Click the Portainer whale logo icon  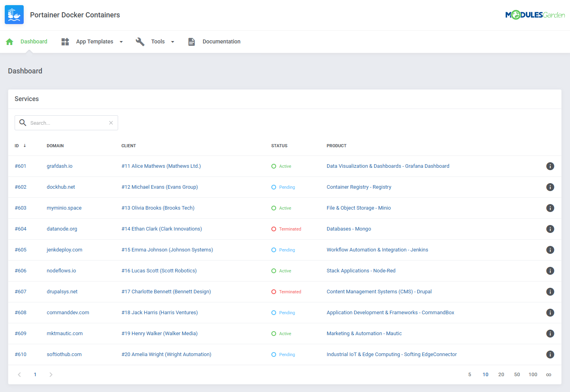coord(14,14)
